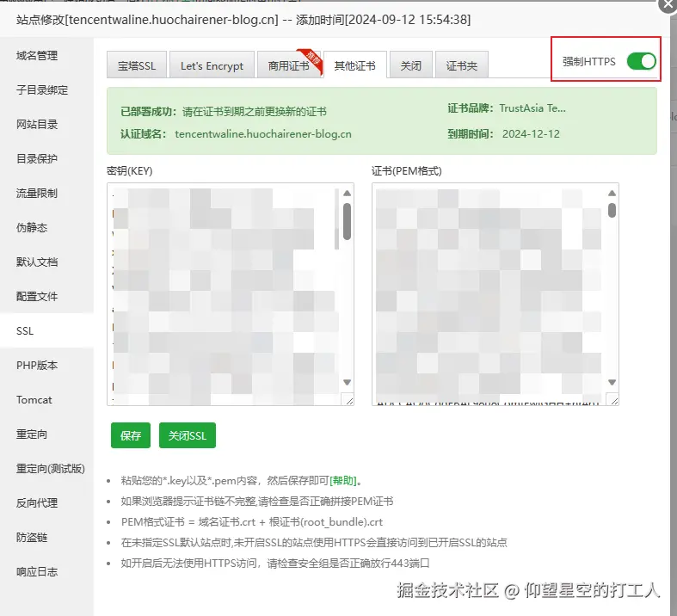Open the Let's Encrypt tab

212,65
